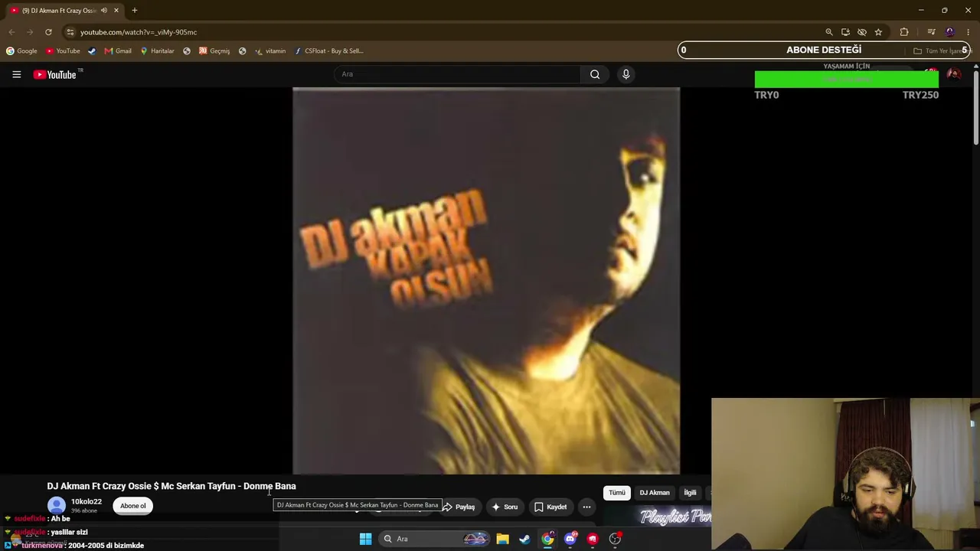Open the YouTube bookmark
This screenshot has height=551, width=980.
pyautogui.click(x=63, y=51)
